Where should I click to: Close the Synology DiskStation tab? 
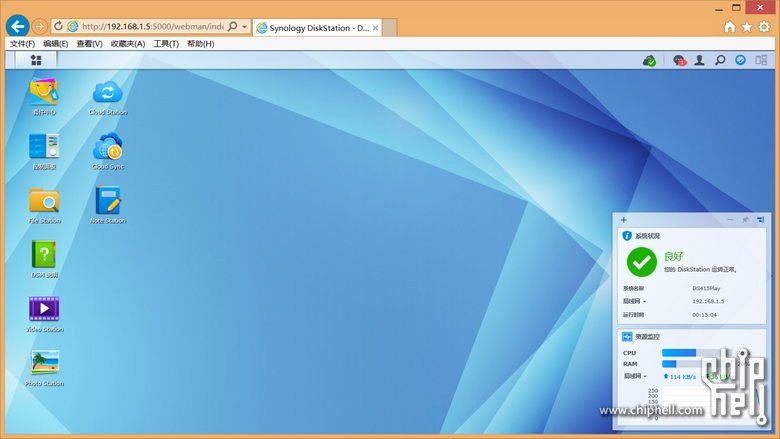tap(376, 28)
